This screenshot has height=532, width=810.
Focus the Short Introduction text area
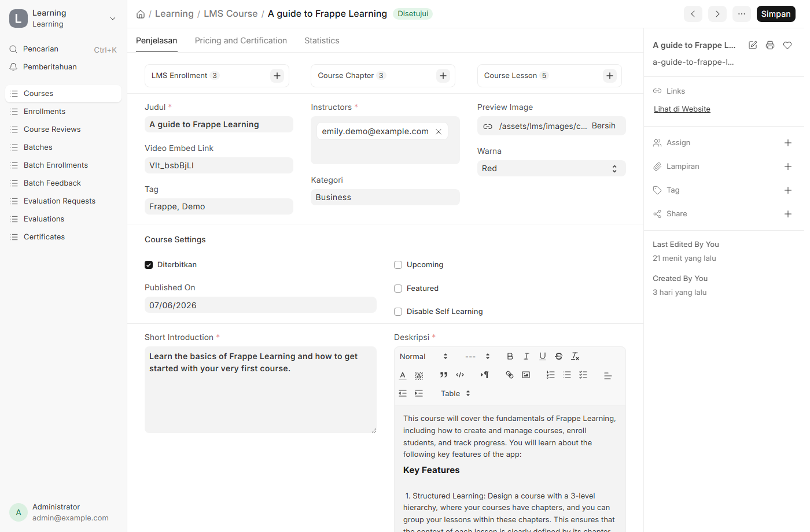(260, 390)
